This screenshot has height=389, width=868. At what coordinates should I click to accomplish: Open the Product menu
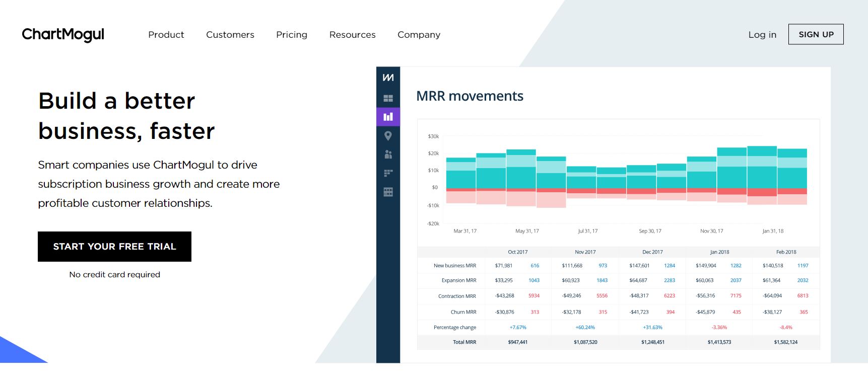[166, 35]
